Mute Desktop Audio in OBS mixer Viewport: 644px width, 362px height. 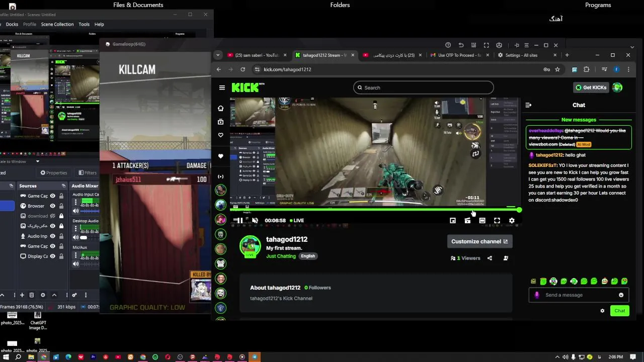[76, 237]
